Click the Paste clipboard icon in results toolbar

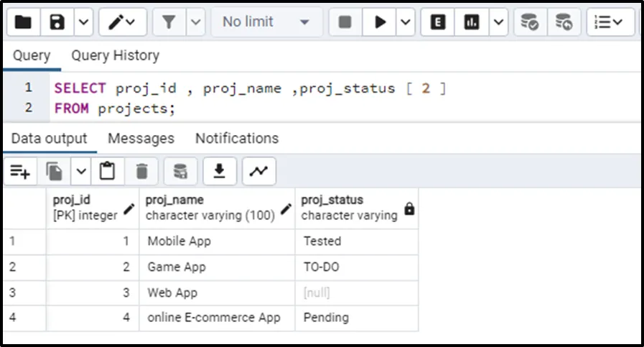click(x=107, y=171)
